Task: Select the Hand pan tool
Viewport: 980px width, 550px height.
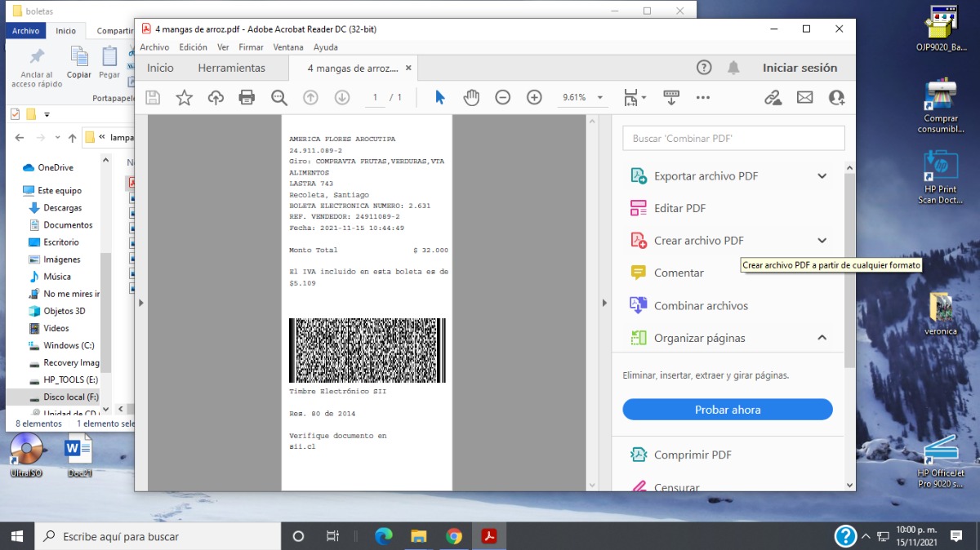Action: [x=471, y=98]
